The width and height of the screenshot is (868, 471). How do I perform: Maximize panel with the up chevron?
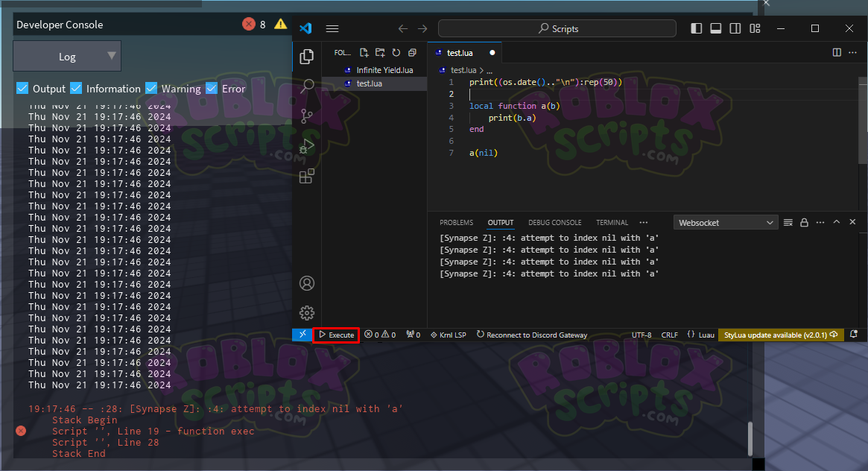click(x=837, y=222)
